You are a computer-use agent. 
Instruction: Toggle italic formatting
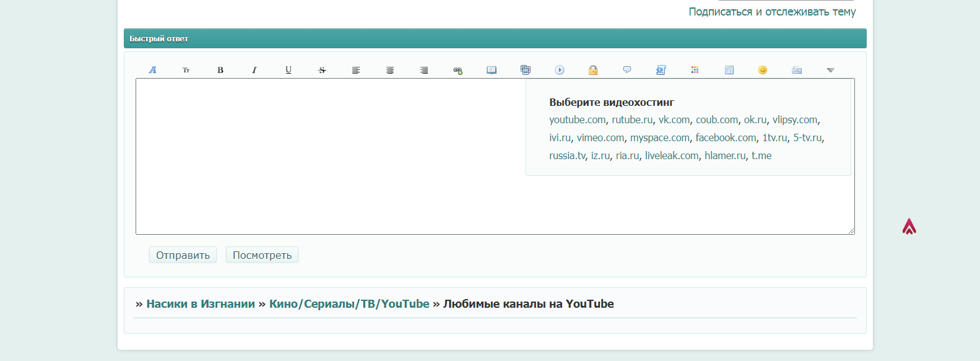[254, 70]
